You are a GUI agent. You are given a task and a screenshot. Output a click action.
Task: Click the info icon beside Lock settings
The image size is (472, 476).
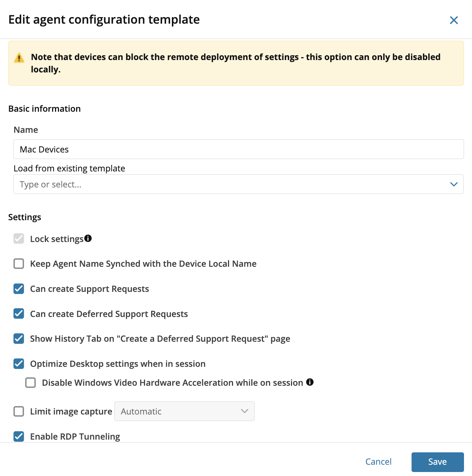point(88,238)
